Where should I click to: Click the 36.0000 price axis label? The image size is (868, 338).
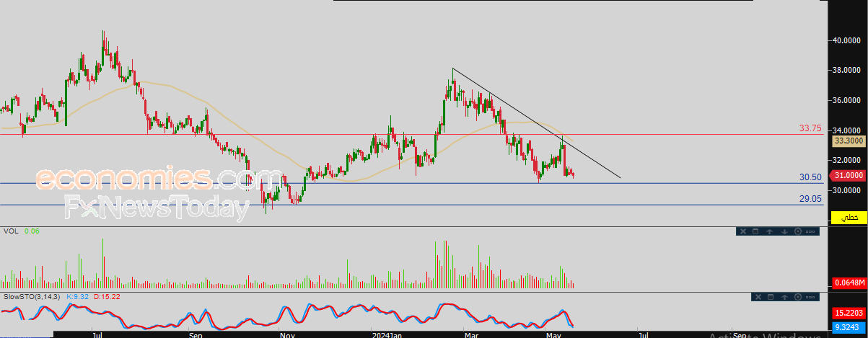tap(846, 100)
